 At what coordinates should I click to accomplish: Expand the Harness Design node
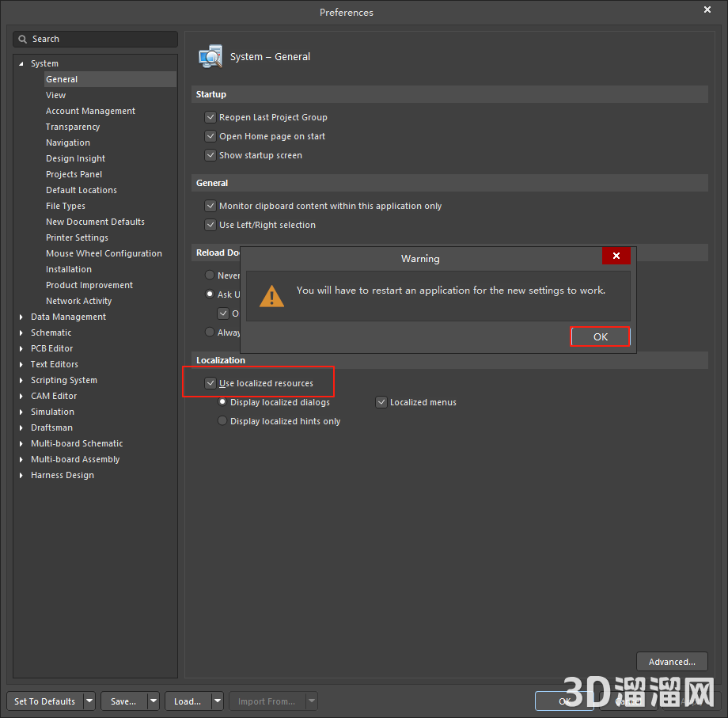[x=21, y=475]
